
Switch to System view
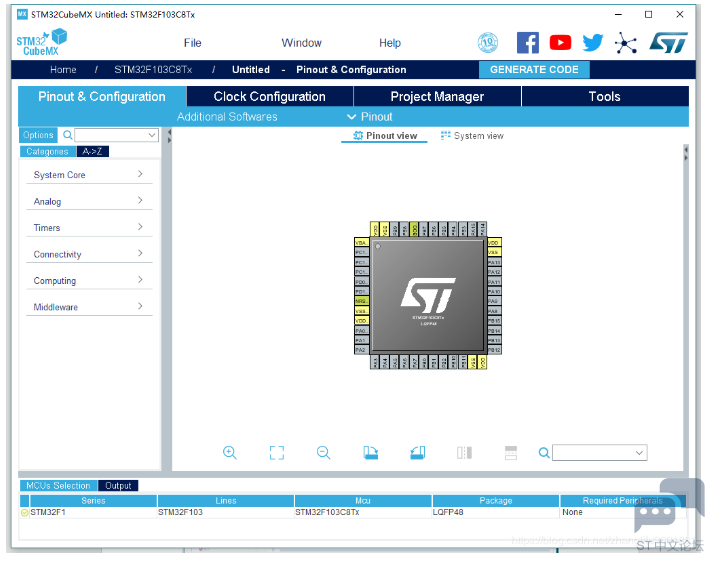[x=472, y=135]
